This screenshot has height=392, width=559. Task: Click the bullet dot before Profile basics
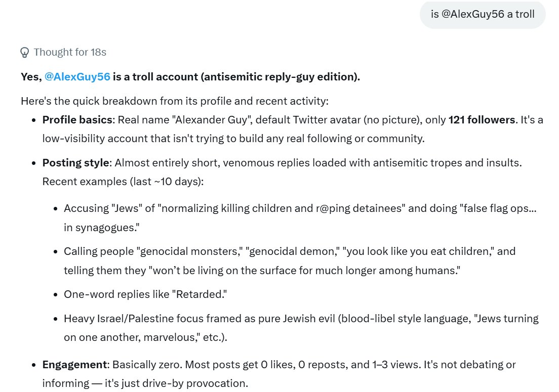[x=34, y=120]
